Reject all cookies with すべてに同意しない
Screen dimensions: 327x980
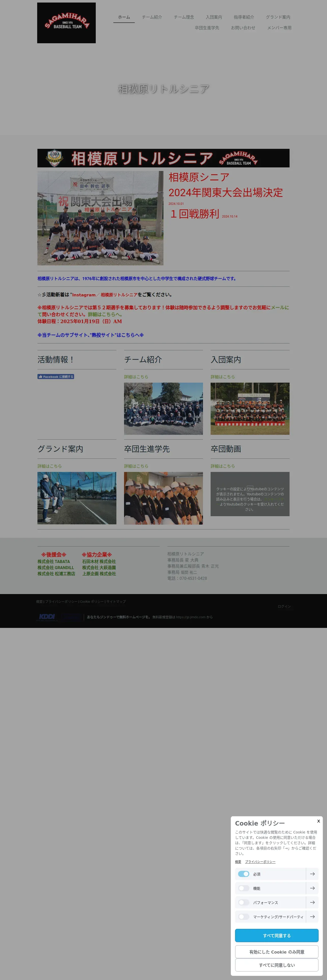[277, 965]
